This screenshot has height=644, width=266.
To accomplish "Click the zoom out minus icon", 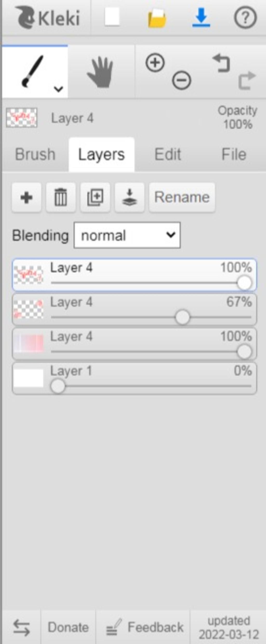I will point(182,80).
